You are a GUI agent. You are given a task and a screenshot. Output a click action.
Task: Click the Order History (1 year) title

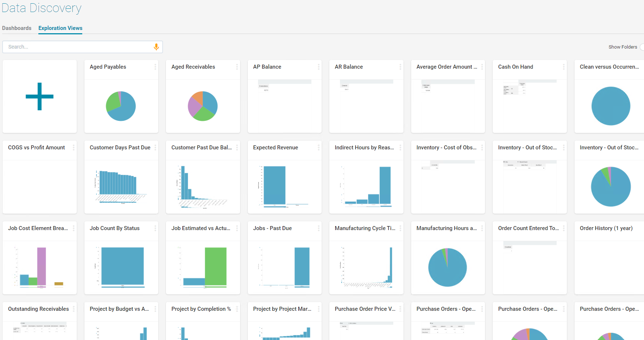click(x=606, y=228)
